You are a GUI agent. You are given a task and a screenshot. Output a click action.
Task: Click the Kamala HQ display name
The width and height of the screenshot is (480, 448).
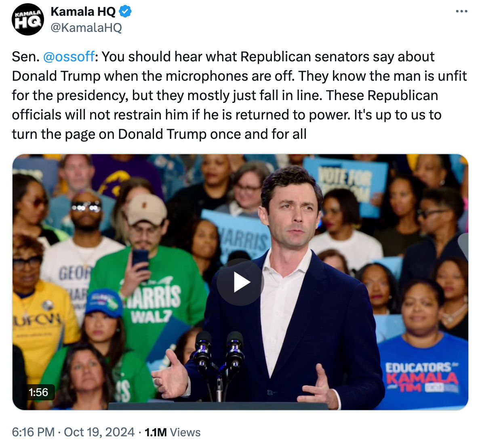click(83, 12)
